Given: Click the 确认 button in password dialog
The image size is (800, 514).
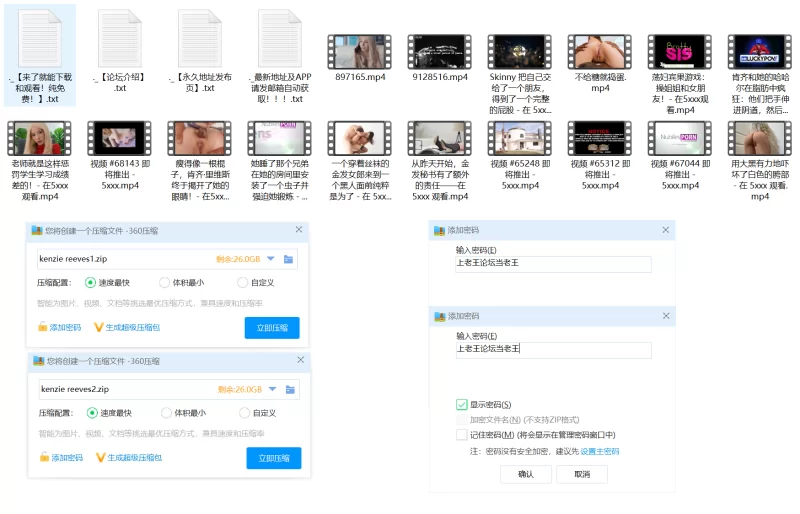Looking at the screenshot, I should pyautogui.click(x=526, y=474).
